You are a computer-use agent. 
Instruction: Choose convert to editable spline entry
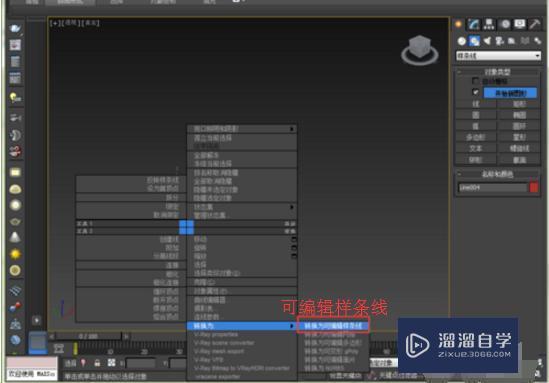tap(333, 326)
